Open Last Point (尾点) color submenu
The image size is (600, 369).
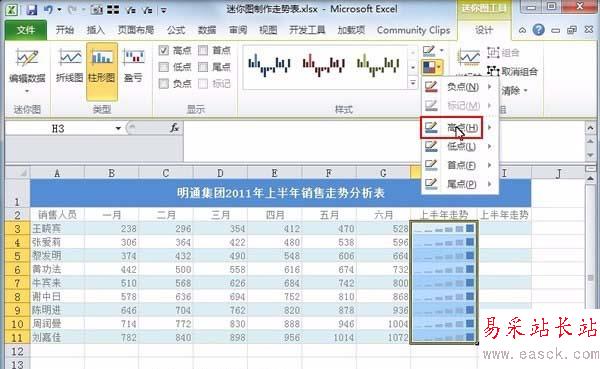[460, 184]
